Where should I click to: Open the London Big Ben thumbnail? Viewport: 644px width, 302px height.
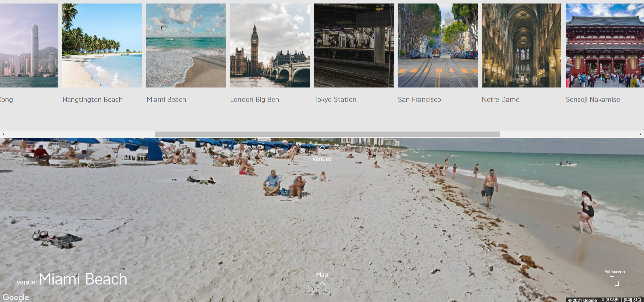click(270, 46)
